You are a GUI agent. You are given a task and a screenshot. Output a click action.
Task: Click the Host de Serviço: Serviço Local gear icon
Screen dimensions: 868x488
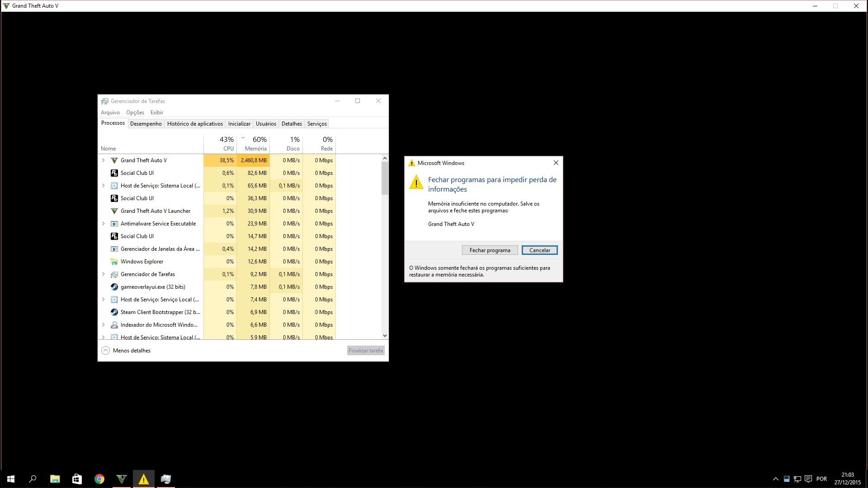pos(114,300)
